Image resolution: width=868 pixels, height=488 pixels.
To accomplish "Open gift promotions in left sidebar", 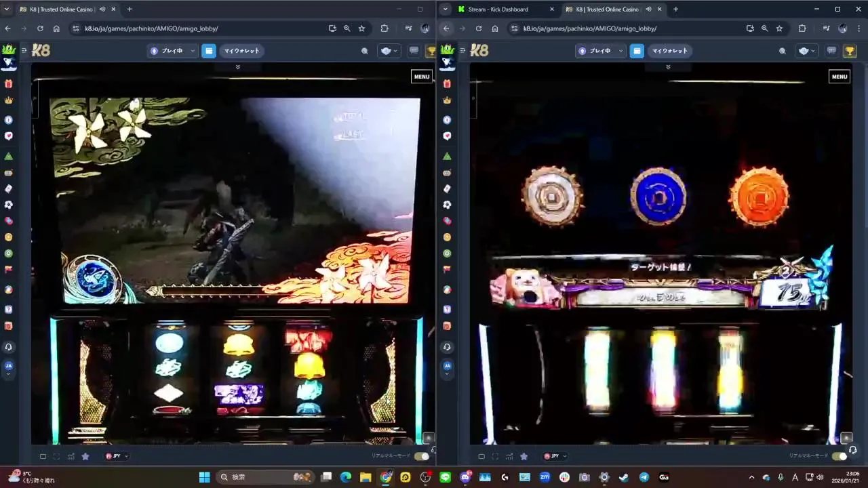I will tap(9, 83).
